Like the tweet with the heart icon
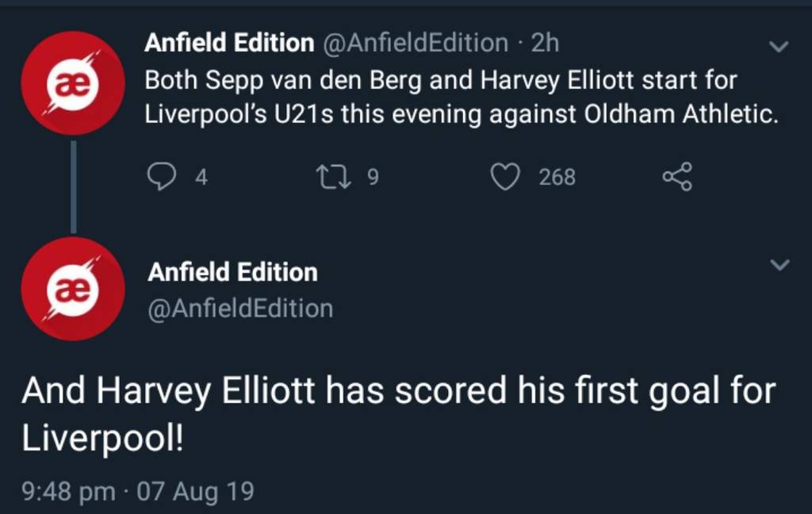The image size is (812, 514). [x=504, y=176]
